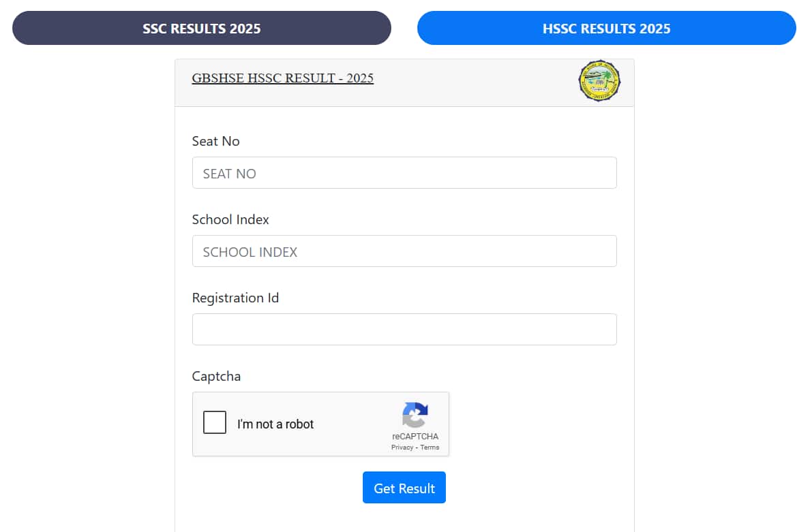Open the GBSHSE HSSC RESULT - 2025 heading link
The width and height of the screenshot is (812, 532).
pos(282,78)
